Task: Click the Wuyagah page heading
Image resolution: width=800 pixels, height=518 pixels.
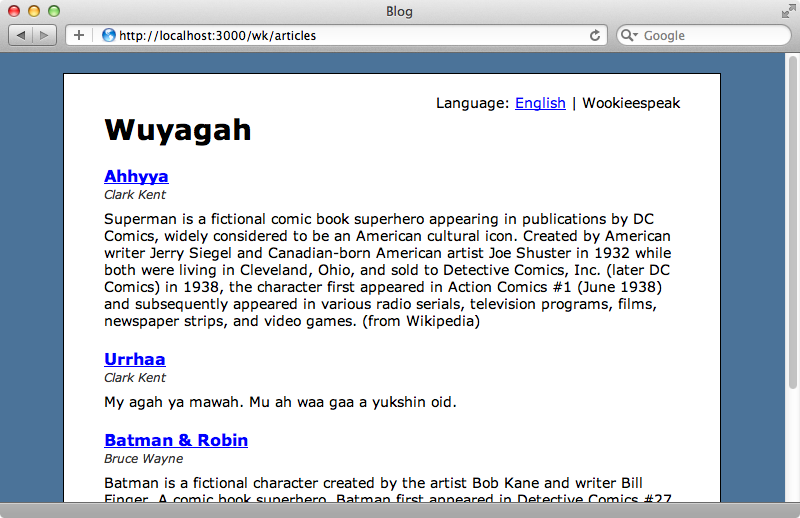Action: (178, 130)
